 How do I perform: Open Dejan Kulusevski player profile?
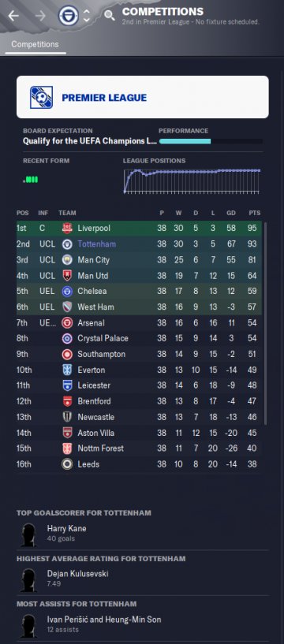click(77, 573)
